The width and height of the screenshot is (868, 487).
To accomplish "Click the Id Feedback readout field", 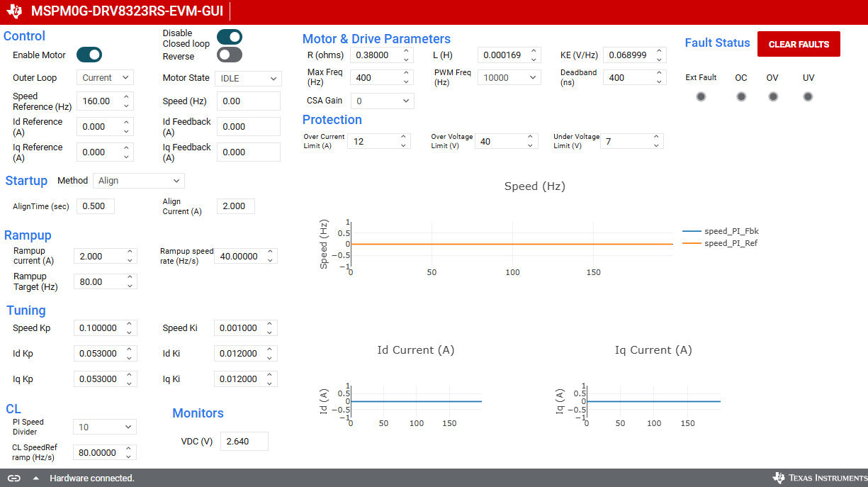I will pyautogui.click(x=249, y=127).
